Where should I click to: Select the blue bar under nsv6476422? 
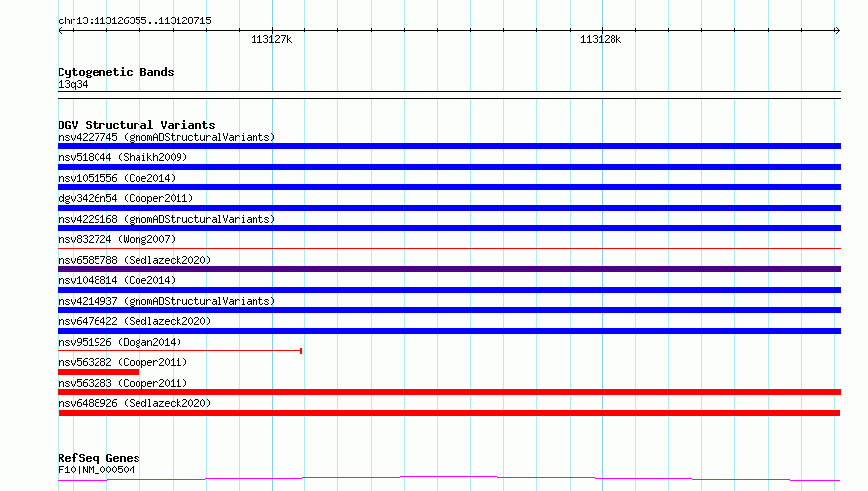pyautogui.click(x=449, y=331)
